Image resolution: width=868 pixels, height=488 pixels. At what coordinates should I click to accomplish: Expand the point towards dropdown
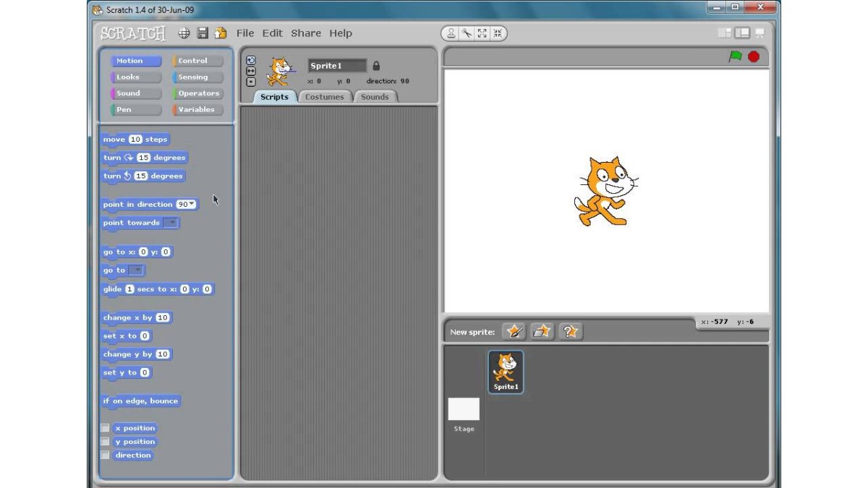tap(171, 223)
